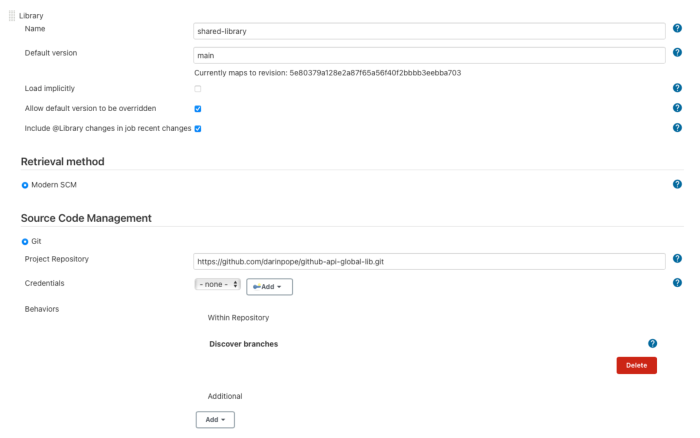Edit the Project Repository URL field
Screen dimensions: 700x438
click(429, 262)
